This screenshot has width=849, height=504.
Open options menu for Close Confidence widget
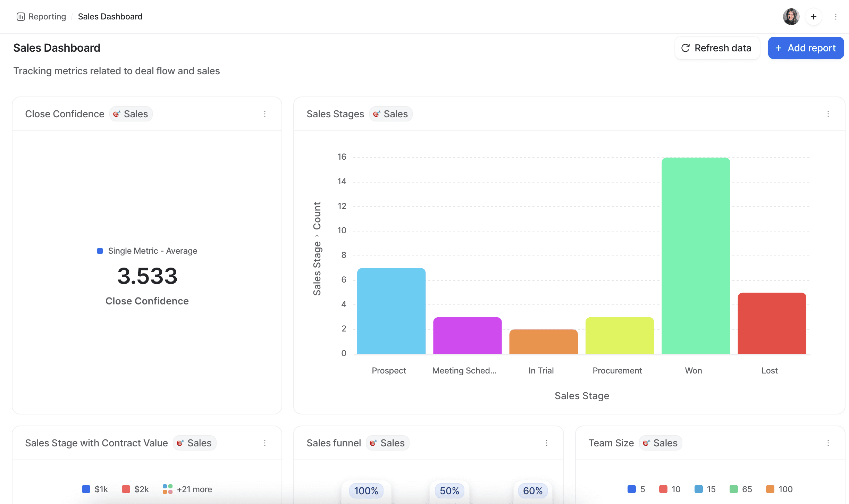point(264,114)
